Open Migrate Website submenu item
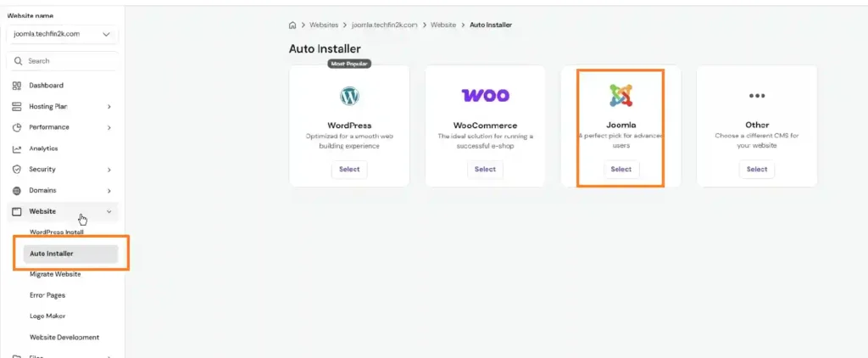Viewport: 868px width, 358px height. click(x=55, y=274)
